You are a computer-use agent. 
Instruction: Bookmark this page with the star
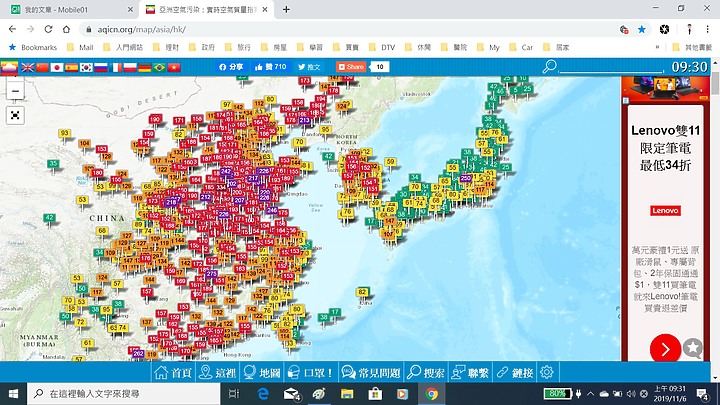(641, 29)
